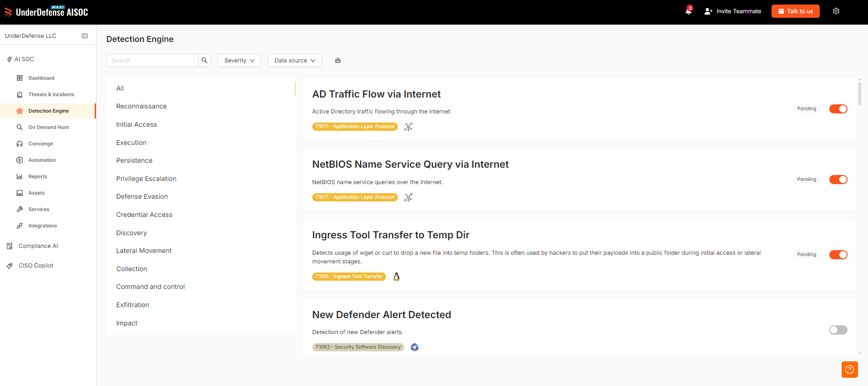This screenshot has height=386, width=868.
Task: Select the Execution category
Action: [132, 143]
